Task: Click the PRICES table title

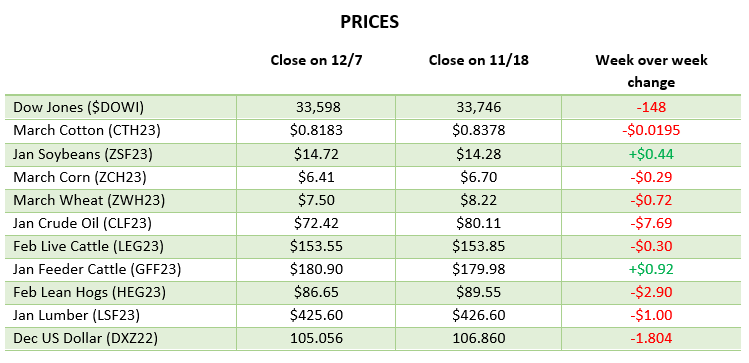Action: coord(369,22)
